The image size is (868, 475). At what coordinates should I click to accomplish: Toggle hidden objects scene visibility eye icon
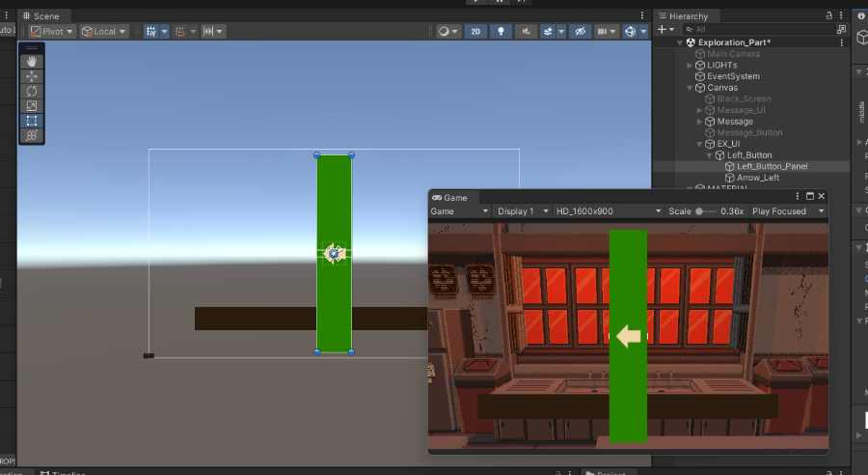pyautogui.click(x=579, y=31)
